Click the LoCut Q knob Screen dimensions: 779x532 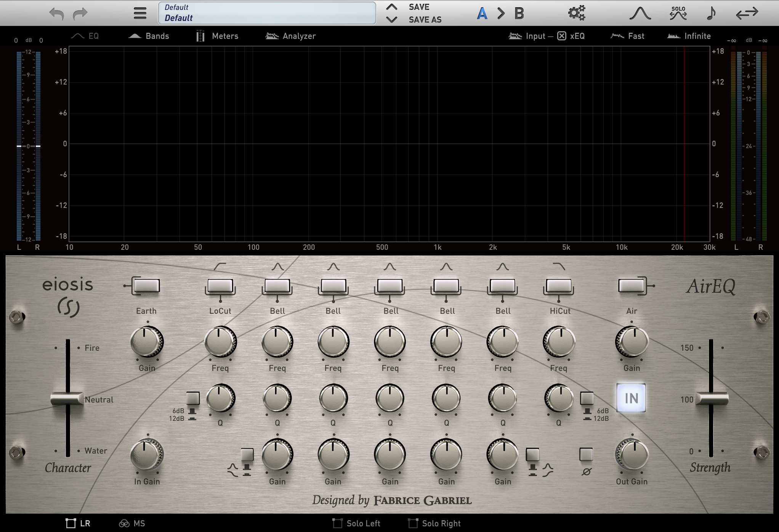[x=220, y=398]
